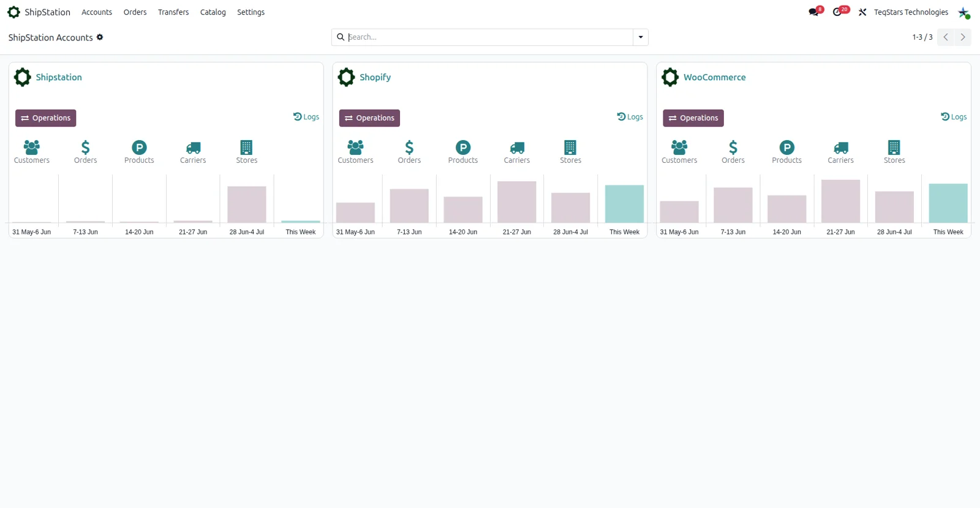
Task: Click '14-20 Jun' label in Shopify chart
Action: pos(463,232)
